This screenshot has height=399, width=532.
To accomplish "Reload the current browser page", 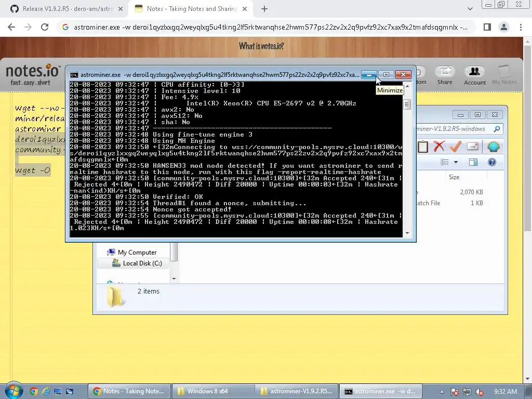I will 45,27.
